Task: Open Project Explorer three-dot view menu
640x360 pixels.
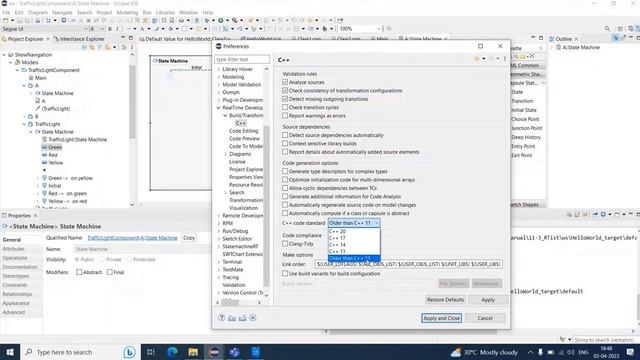Action: (x=131, y=47)
